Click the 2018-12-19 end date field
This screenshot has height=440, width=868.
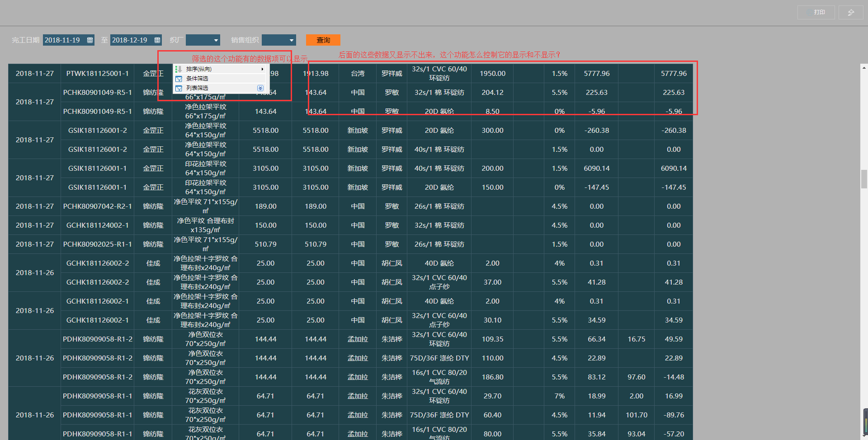pos(130,40)
